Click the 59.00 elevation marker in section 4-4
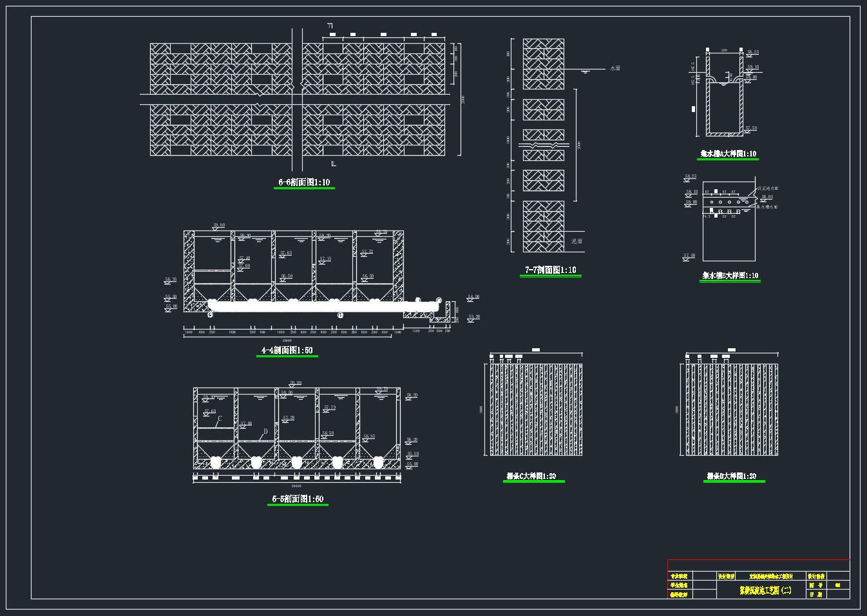867x616 pixels. [219, 226]
